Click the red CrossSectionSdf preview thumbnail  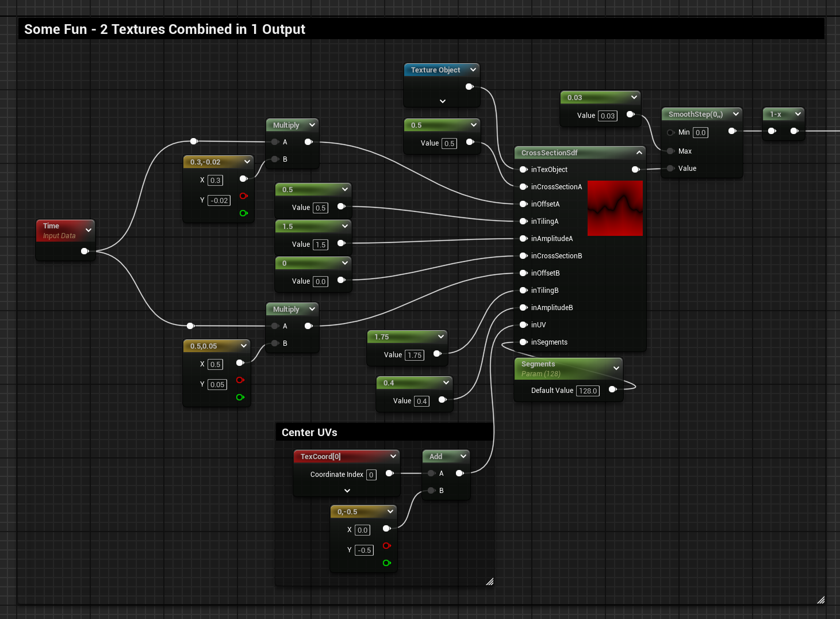pos(615,208)
